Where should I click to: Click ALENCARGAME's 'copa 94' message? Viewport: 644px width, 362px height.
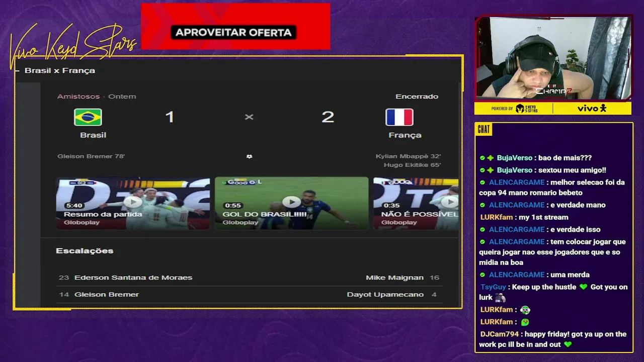tap(552, 188)
